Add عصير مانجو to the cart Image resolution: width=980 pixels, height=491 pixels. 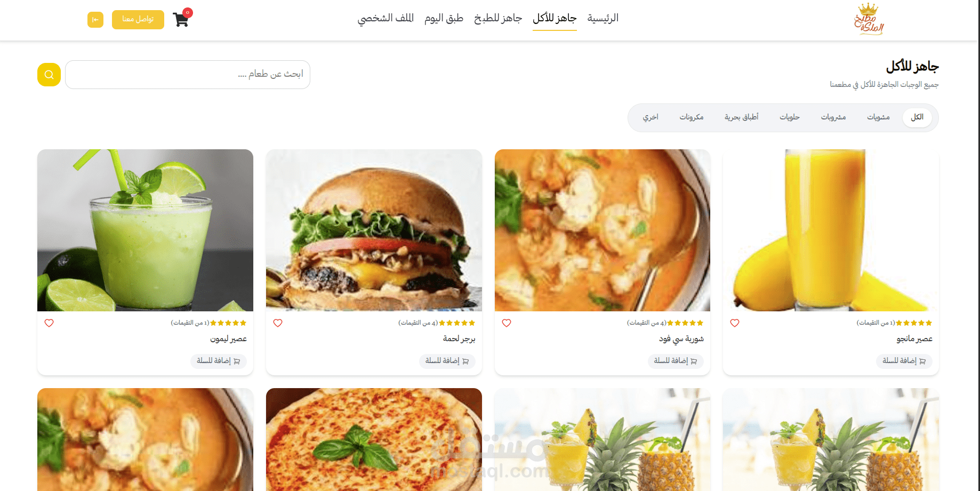click(904, 361)
